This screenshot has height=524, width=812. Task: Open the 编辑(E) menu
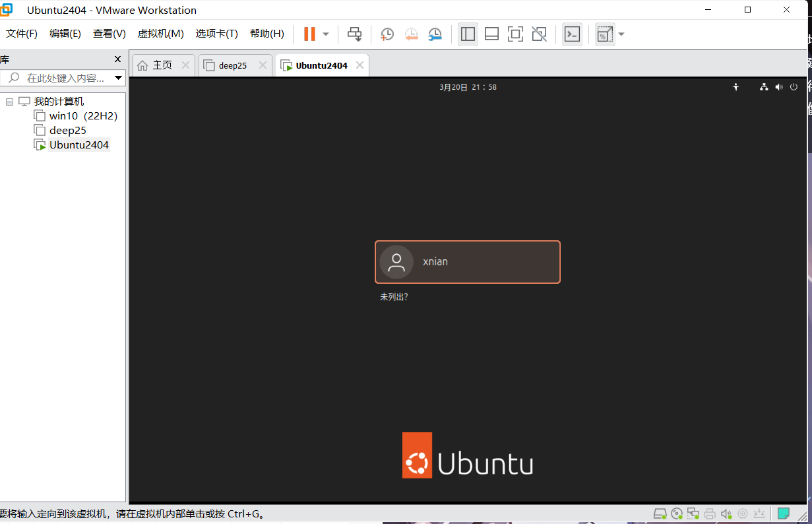[65, 34]
